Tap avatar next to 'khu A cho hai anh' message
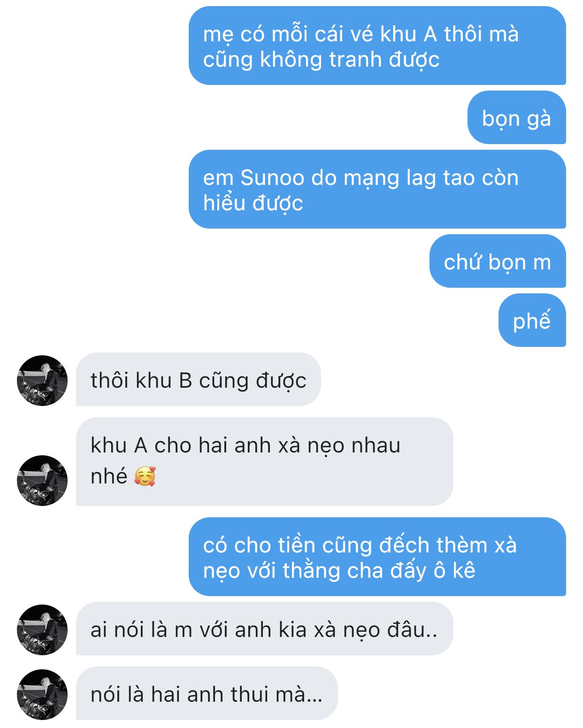 pyautogui.click(x=42, y=481)
